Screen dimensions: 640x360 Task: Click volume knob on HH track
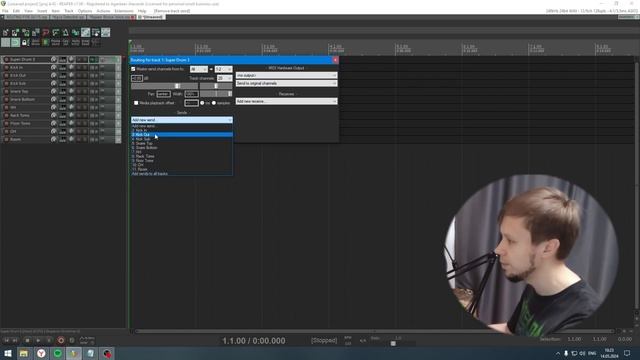pos(53,107)
